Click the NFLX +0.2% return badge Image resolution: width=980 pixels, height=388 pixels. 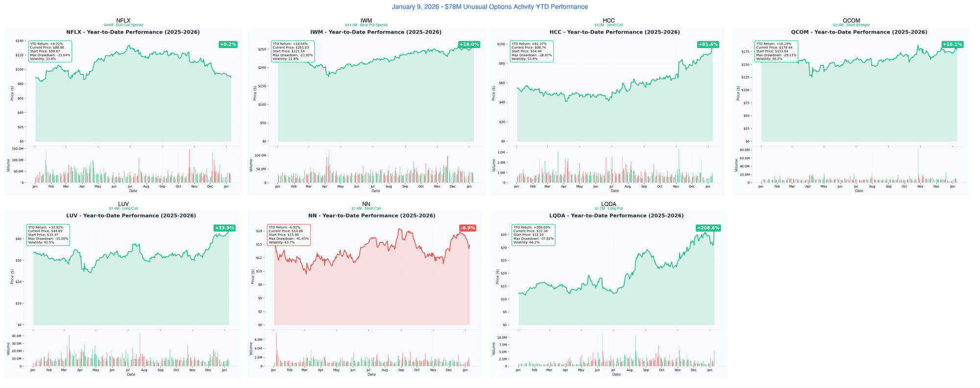click(228, 45)
